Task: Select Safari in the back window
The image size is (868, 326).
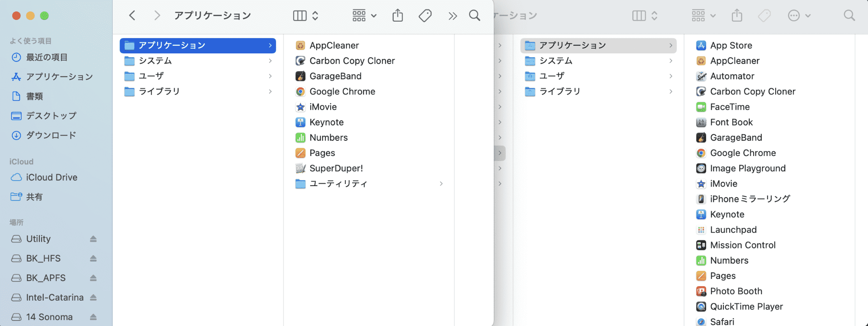Action: pyautogui.click(x=715, y=322)
